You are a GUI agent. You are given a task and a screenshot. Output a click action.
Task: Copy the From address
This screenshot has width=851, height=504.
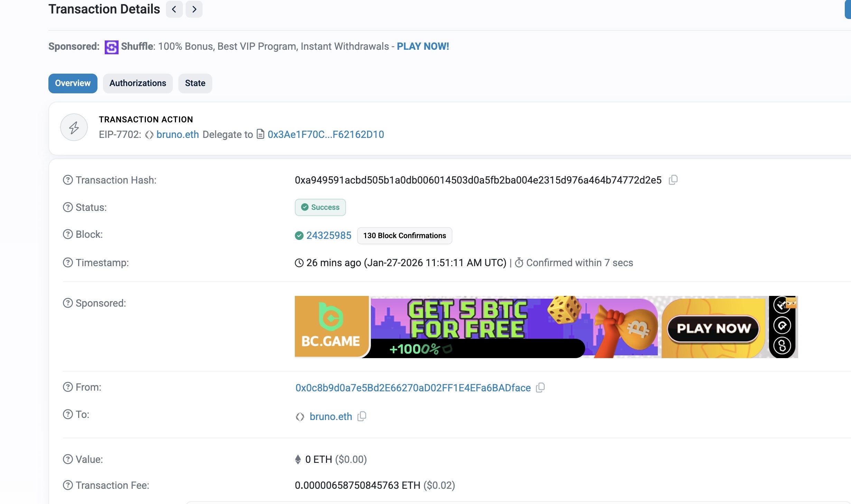[540, 388]
